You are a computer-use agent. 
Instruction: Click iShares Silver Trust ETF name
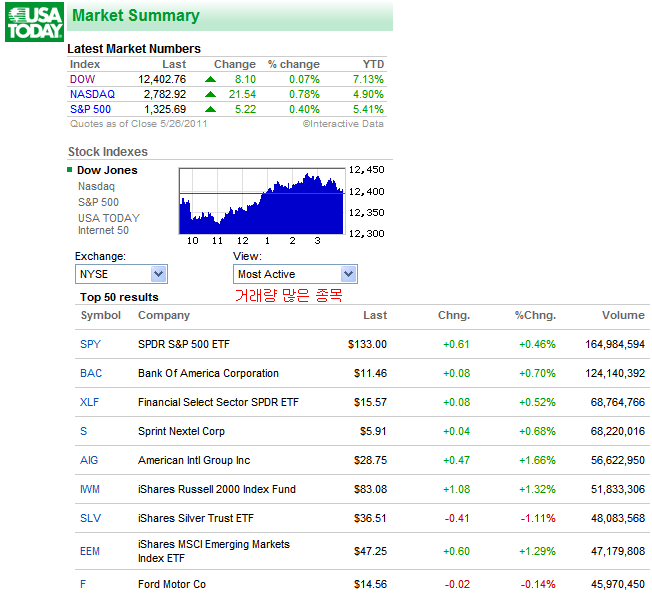[196, 518]
